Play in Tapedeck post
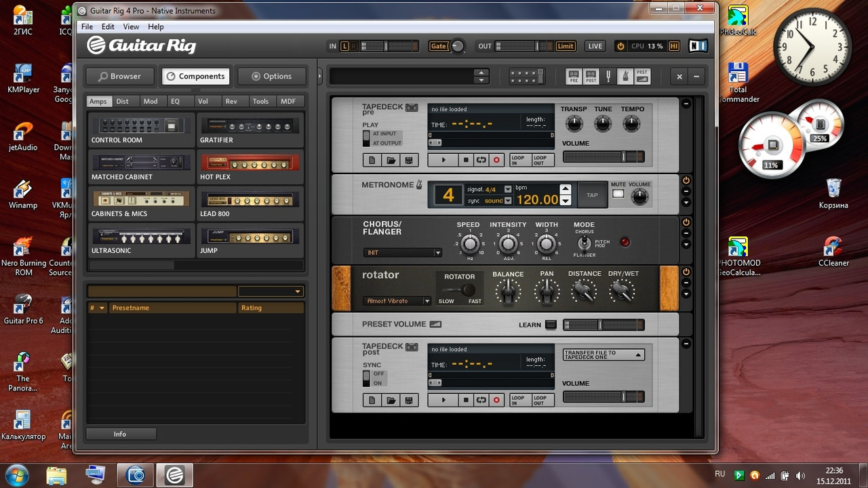The height and width of the screenshot is (488, 868). (x=443, y=400)
